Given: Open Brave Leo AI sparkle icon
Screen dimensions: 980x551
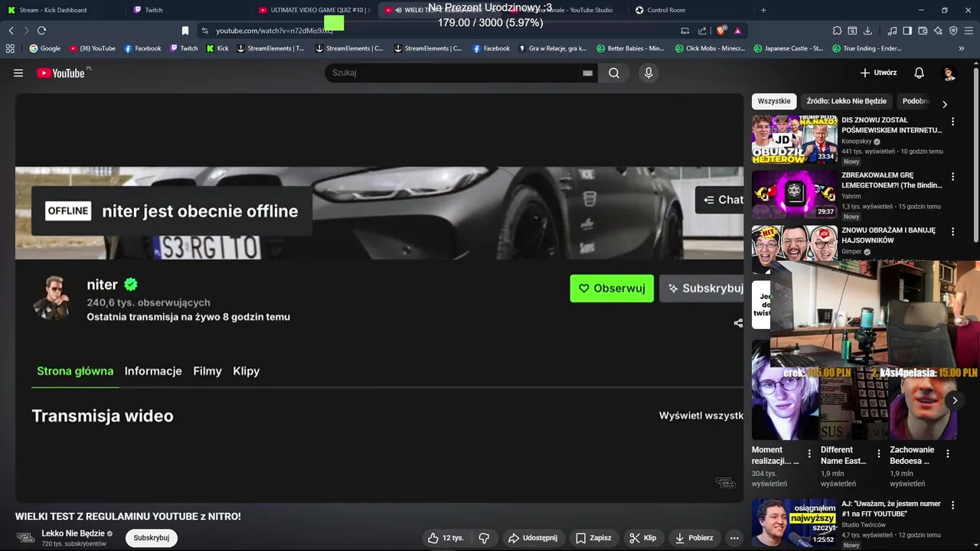Looking at the screenshot, I should [938, 31].
